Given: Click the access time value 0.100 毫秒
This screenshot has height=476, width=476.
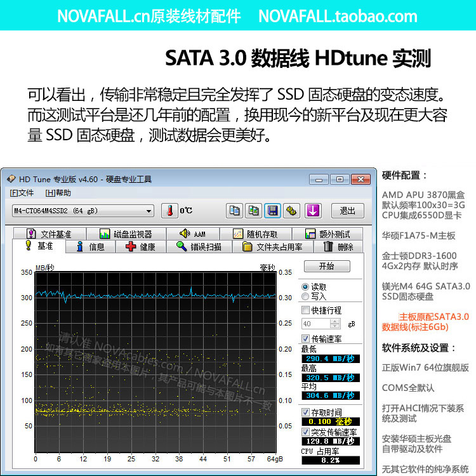Looking at the screenshot, I should pyautogui.click(x=331, y=421).
